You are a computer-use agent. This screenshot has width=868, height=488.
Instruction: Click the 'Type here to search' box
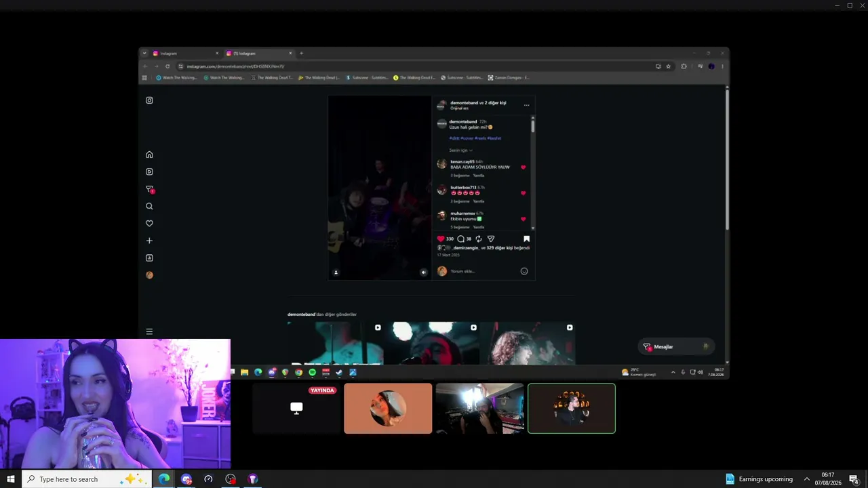(x=87, y=479)
